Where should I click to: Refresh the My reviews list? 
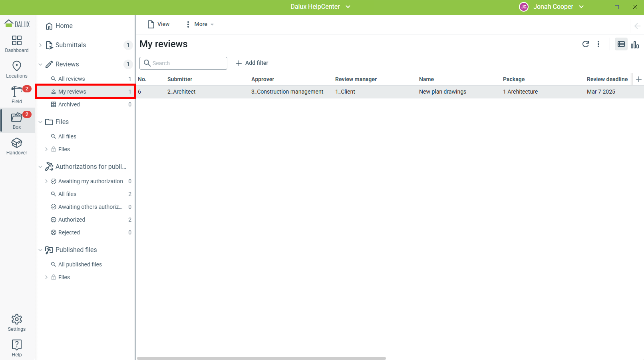tap(586, 44)
